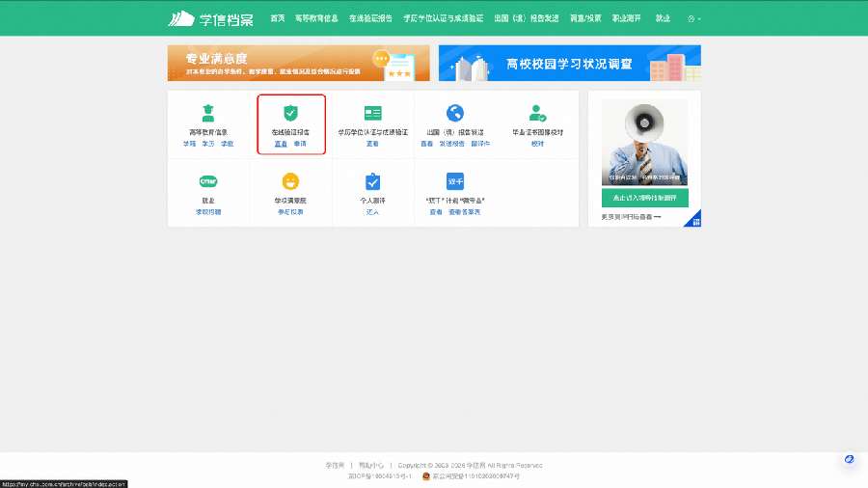The width and height of the screenshot is (868, 488).
Task: Open the blue 高校校园学习状况调查 banner
Action: click(570, 63)
